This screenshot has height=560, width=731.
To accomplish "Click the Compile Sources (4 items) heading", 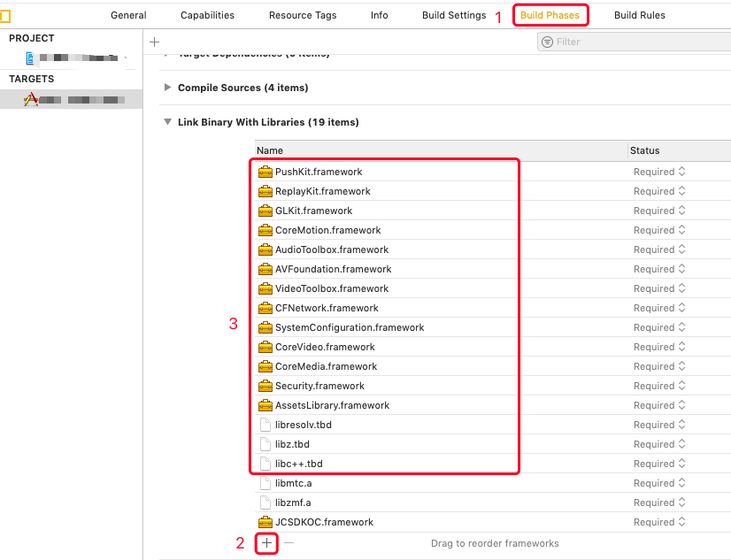I will click(x=242, y=88).
